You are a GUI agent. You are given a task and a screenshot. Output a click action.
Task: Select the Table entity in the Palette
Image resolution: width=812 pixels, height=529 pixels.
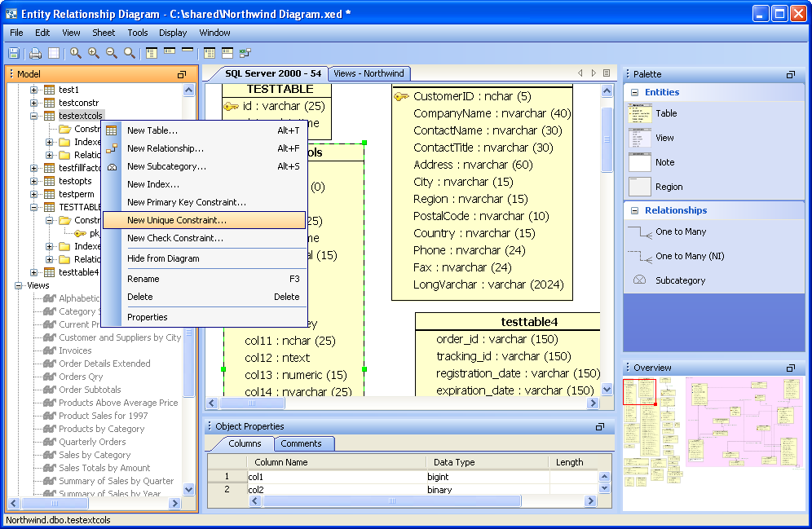(x=665, y=114)
